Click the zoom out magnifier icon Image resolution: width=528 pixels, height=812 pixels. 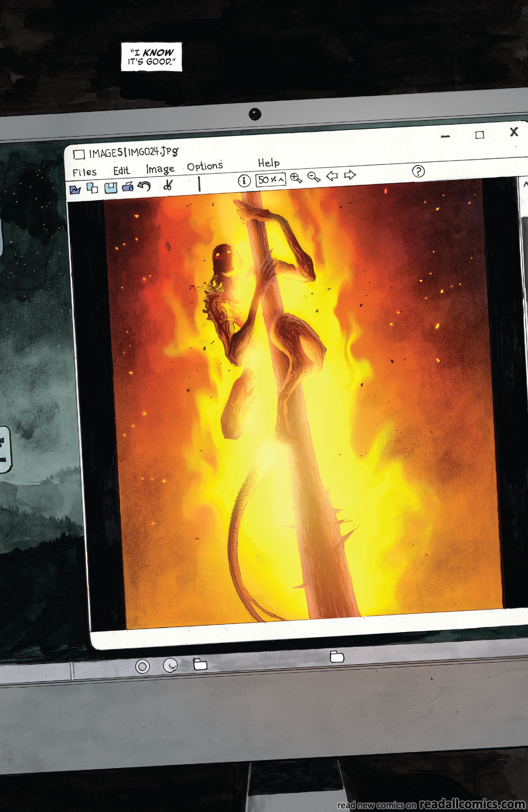click(x=314, y=177)
